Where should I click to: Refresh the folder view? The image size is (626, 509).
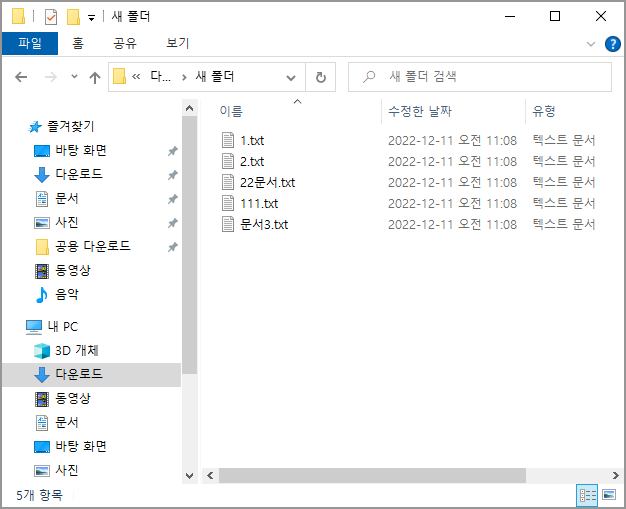pyautogui.click(x=321, y=77)
